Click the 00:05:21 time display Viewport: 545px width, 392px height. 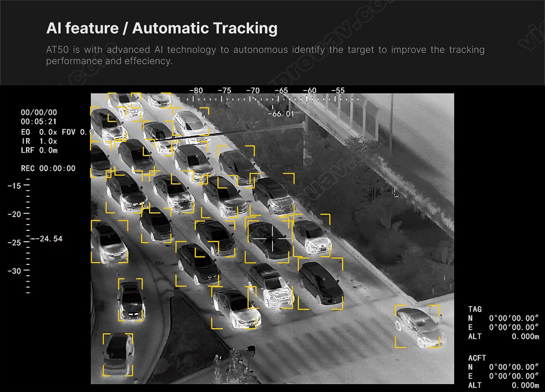(x=39, y=122)
